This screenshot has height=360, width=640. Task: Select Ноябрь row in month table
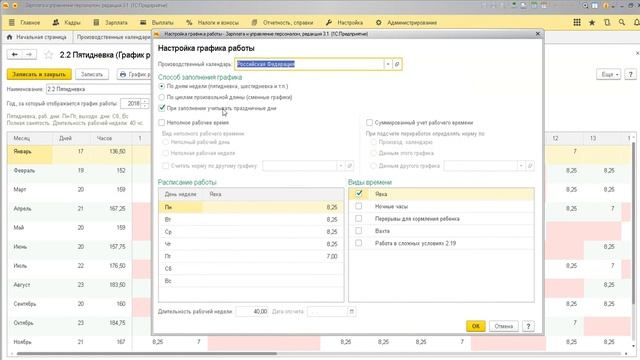click(69, 342)
